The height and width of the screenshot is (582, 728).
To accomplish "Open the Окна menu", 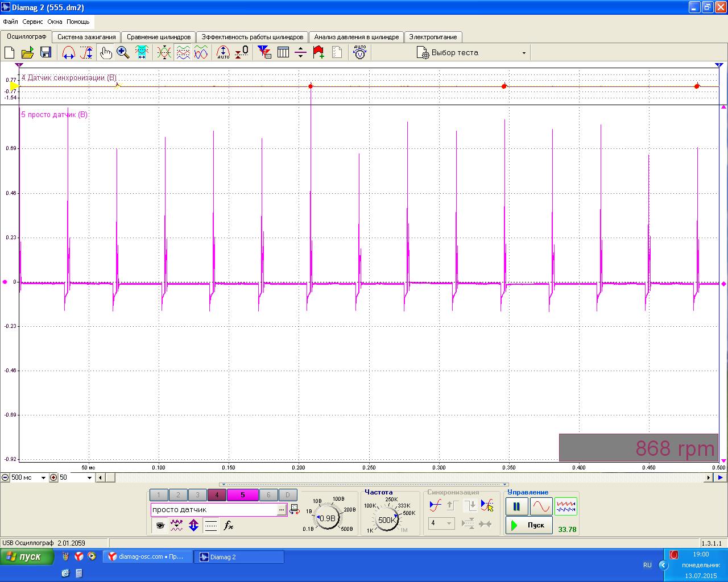I will click(55, 22).
